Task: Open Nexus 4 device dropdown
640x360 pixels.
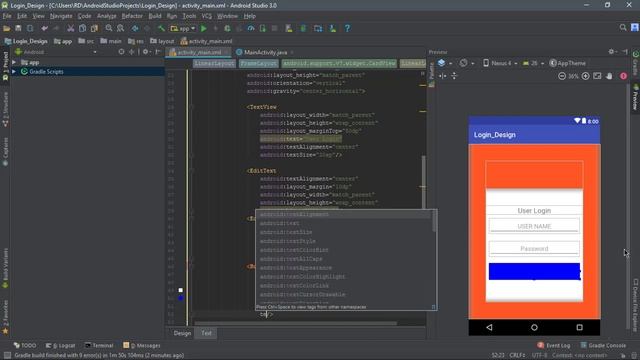Action: [500, 63]
